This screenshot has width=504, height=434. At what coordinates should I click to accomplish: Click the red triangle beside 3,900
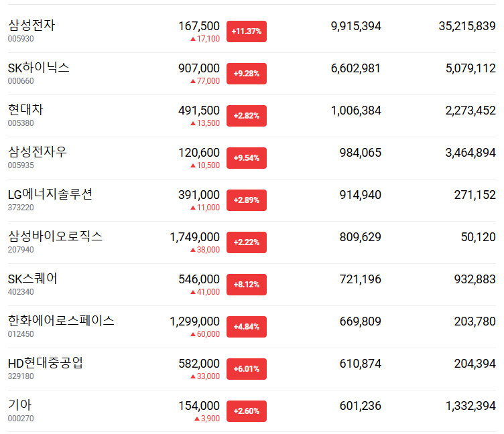pyautogui.click(x=198, y=419)
